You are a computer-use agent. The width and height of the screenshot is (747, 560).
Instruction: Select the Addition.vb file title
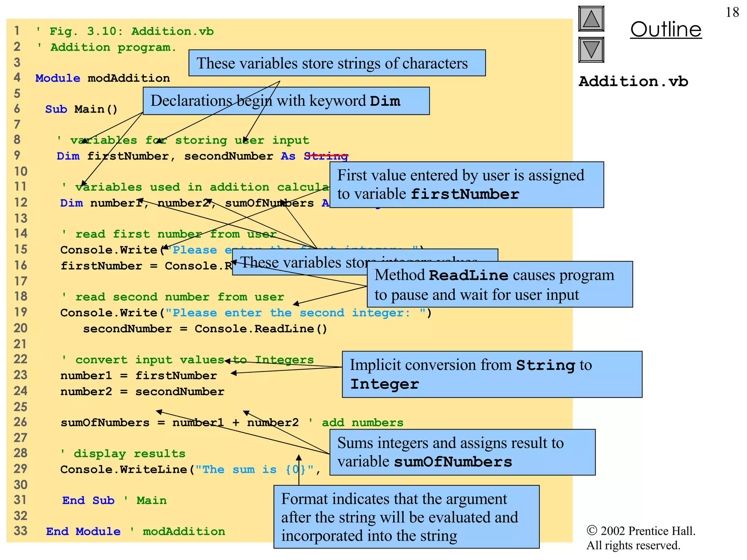(633, 81)
